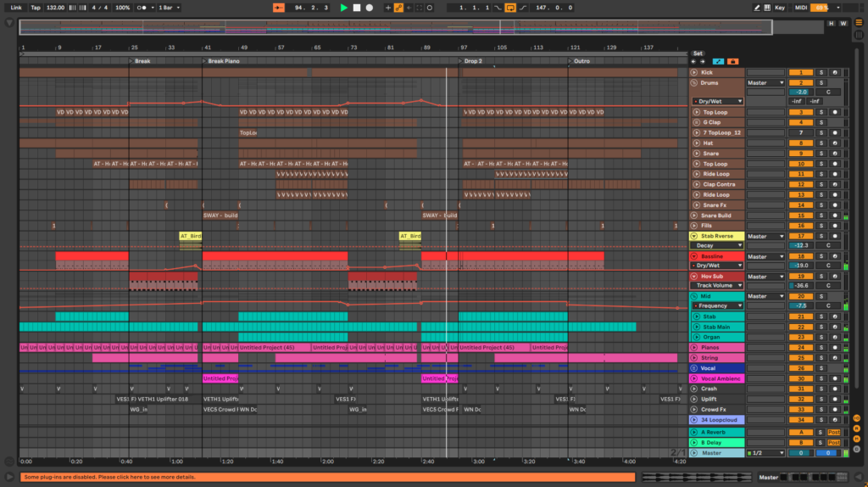
Task: Open the Drums track Master output dropdown
Action: 765,83
